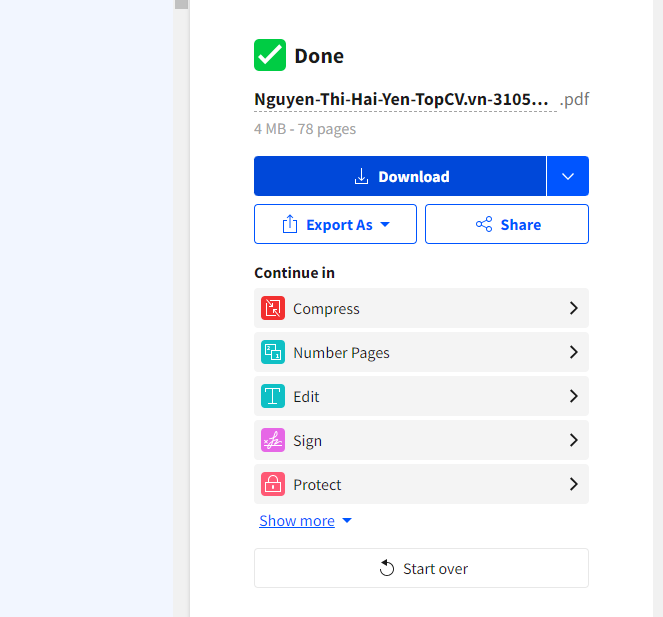
Task: Expand Show more caret arrow
Action: (x=347, y=521)
